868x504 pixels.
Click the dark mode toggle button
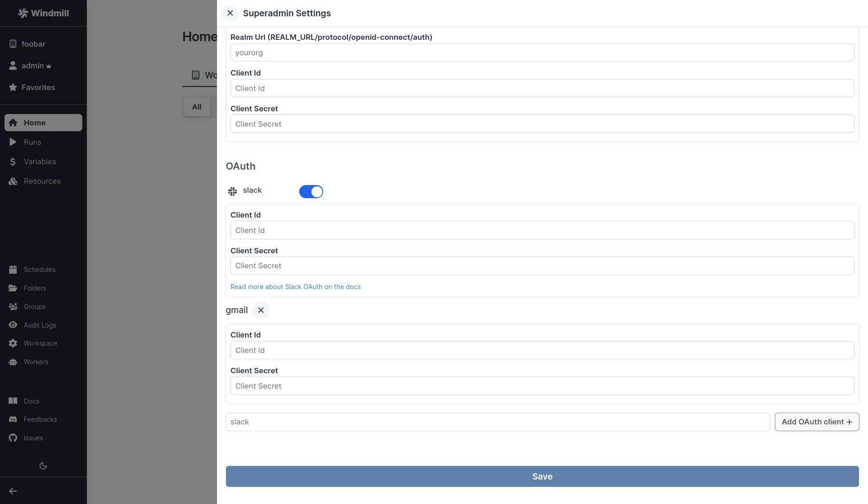(43, 466)
